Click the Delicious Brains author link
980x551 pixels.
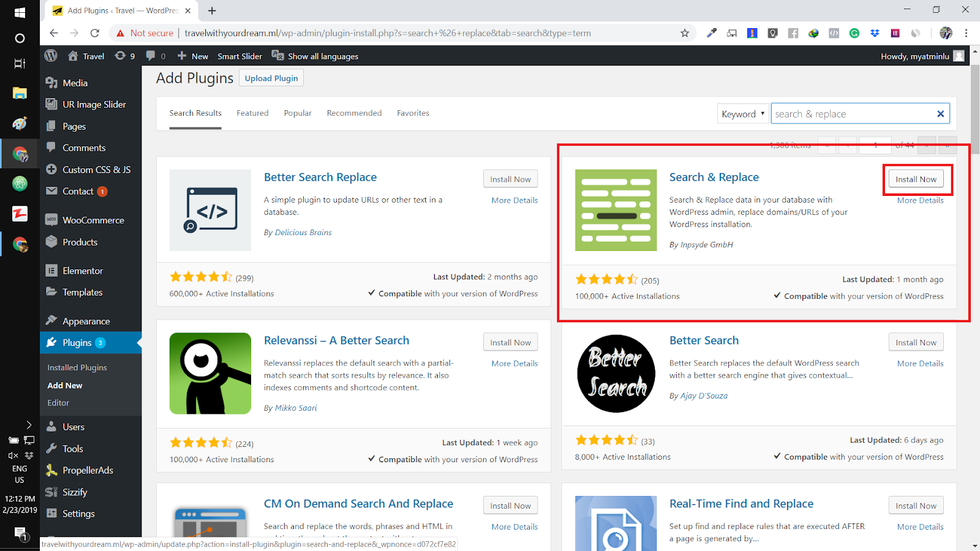tap(303, 233)
